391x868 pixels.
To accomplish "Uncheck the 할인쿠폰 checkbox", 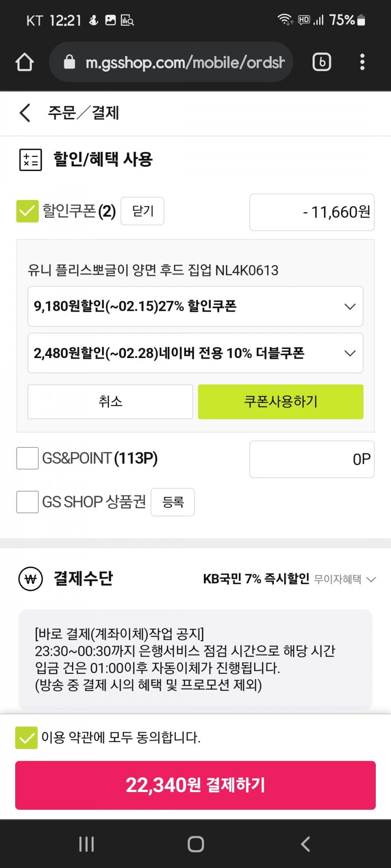I will click(x=27, y=211).
